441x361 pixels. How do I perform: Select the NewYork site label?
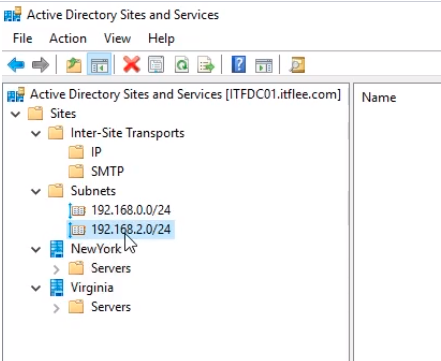click(96, 249)
